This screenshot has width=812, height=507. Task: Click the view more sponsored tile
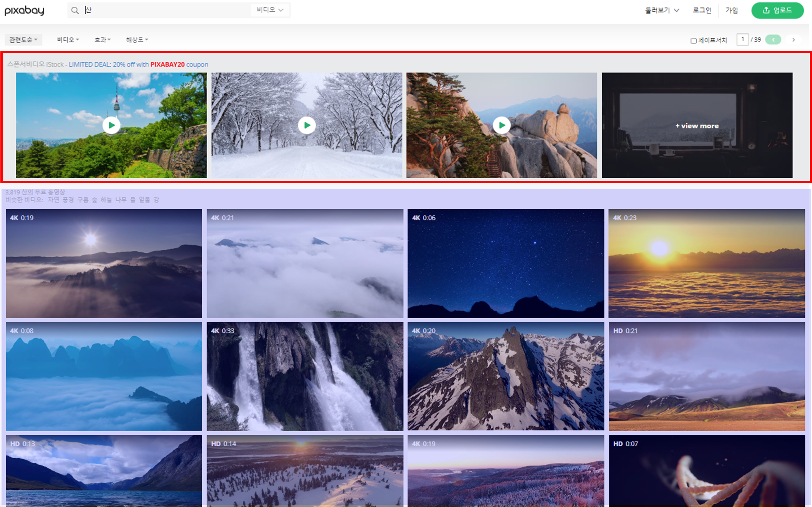click(x=697, y=125)
